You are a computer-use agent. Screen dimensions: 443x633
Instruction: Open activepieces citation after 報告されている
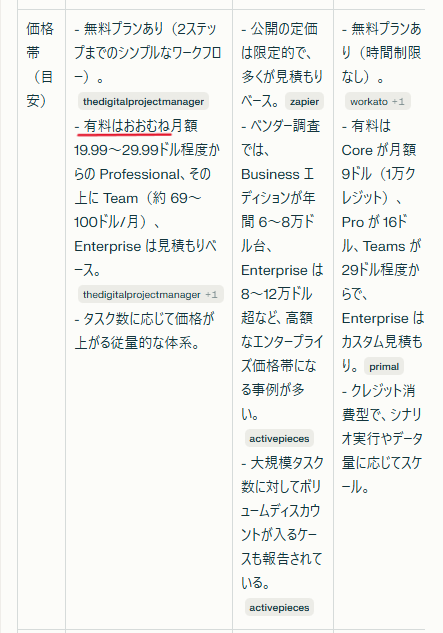[x=279, y=607]
